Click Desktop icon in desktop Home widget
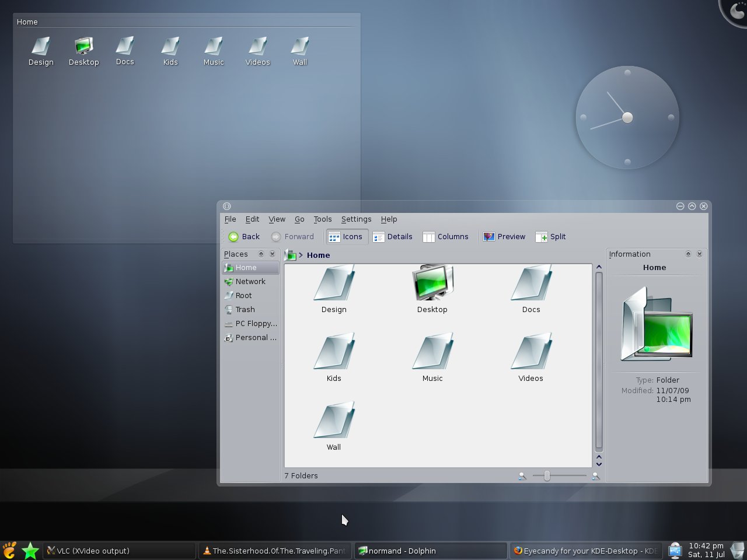Screen dimensions: 747x560 pos(84,51)
